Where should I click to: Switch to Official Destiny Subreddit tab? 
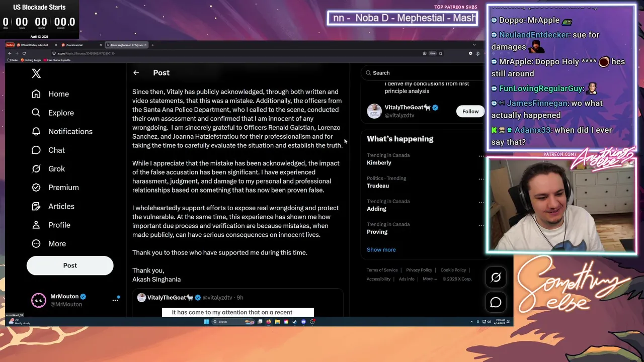click(37, 45)
